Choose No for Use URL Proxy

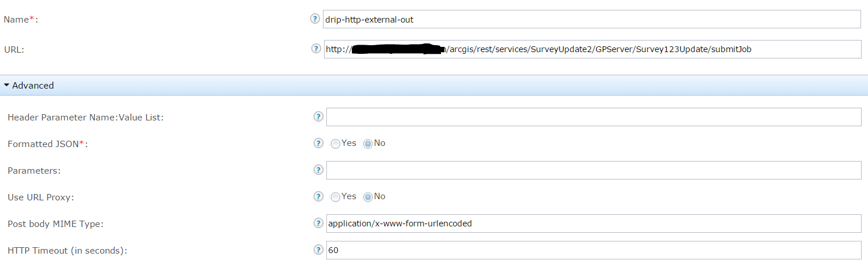click(x=367, y=197)
